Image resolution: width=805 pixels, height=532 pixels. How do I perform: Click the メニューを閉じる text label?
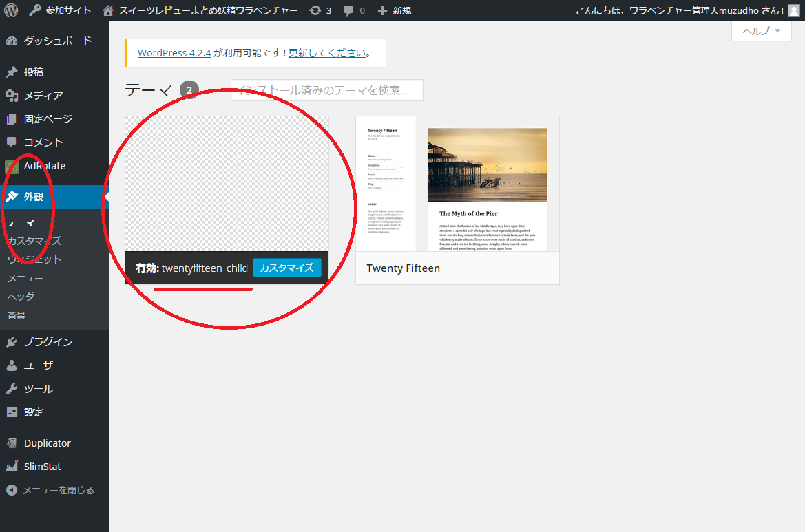[x=59, y=490]
